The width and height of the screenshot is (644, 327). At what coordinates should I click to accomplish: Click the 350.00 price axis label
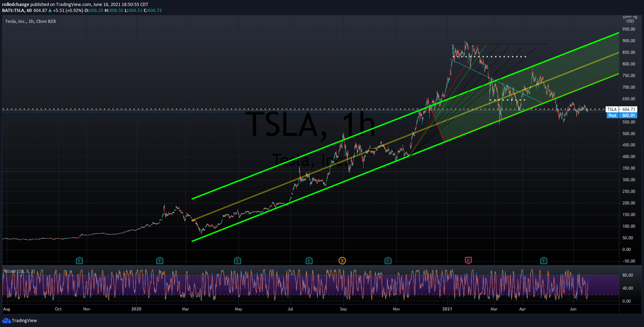pyautogui.click(x=628, y=168)
